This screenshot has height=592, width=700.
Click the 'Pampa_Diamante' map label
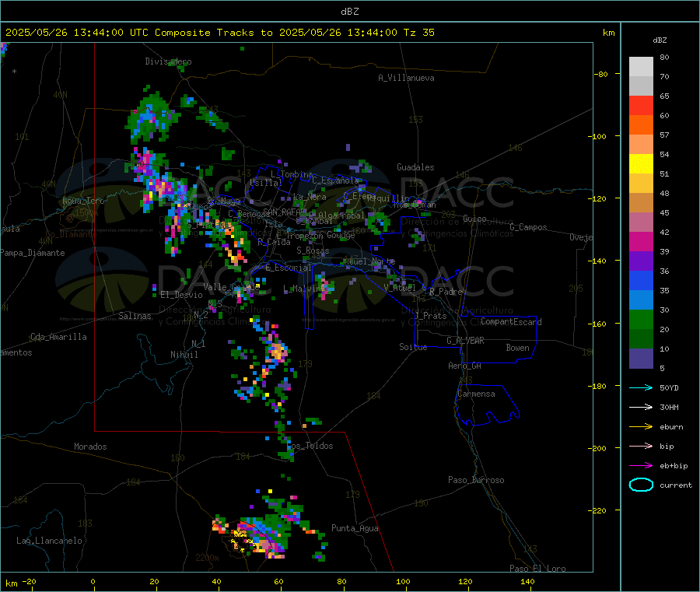pos(33,253)
